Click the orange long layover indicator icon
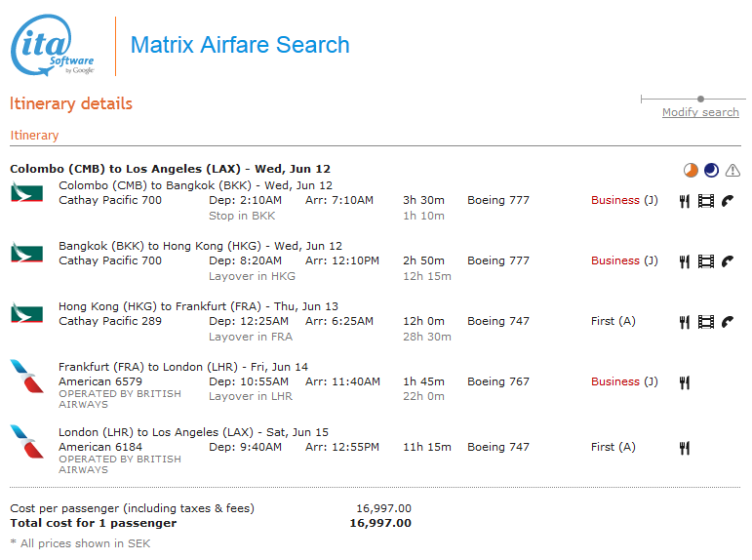 click(691, 170)
